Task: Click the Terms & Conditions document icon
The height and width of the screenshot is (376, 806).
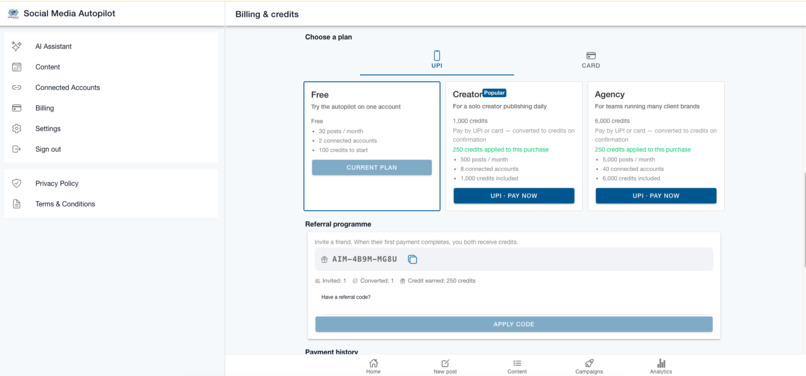Action: [x=16, y=204]
